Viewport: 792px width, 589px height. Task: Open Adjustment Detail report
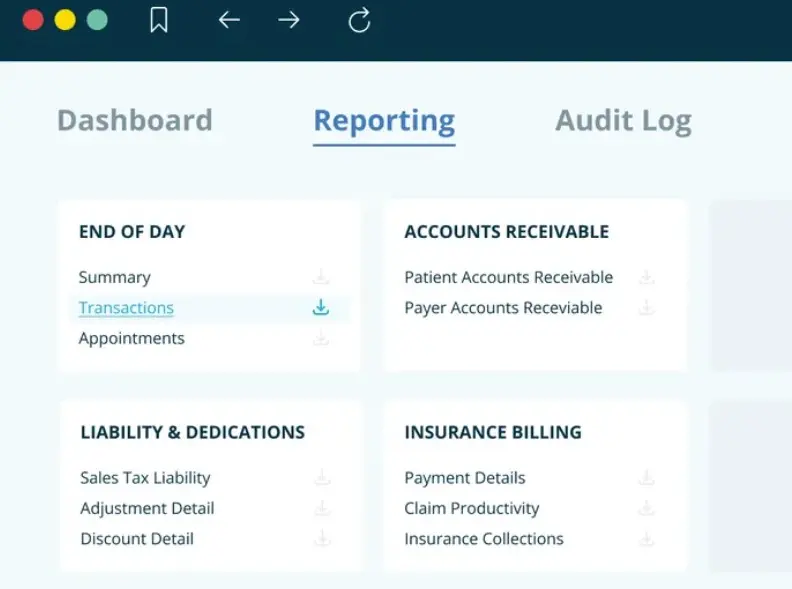pyautogui.click(x=147, y=508)
